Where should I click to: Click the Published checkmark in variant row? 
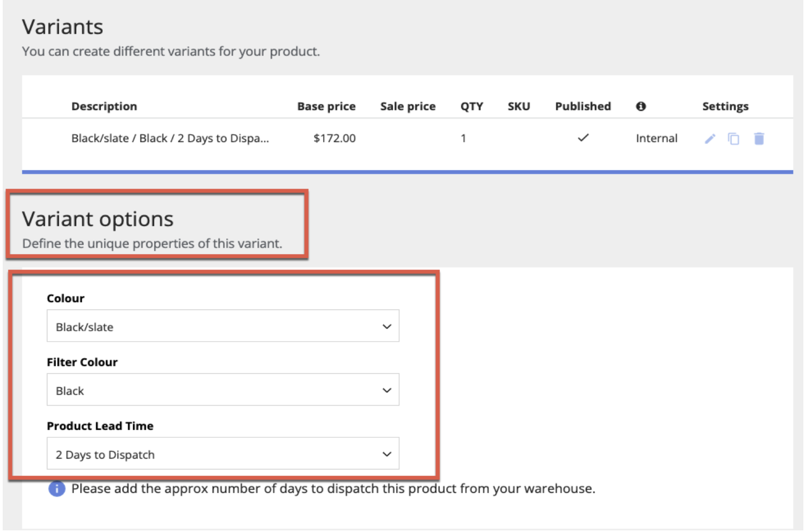coord(583,138)
